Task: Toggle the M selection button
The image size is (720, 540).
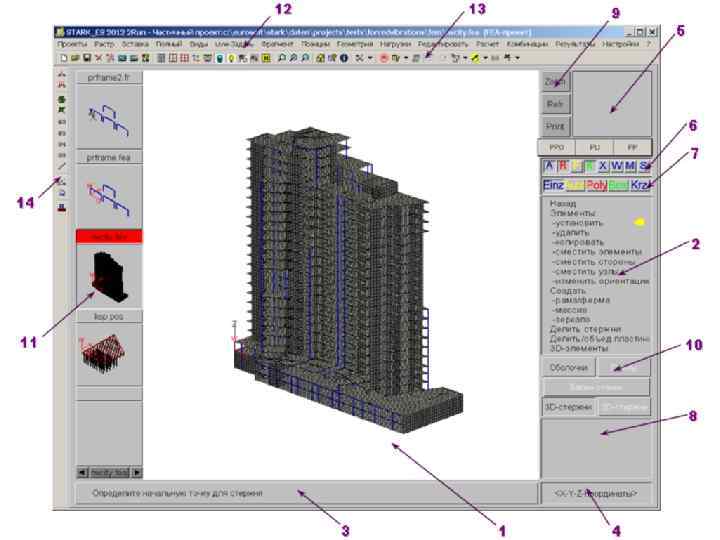Action: coord(630,166)
